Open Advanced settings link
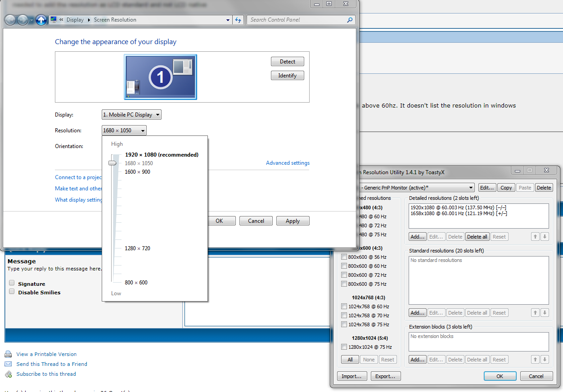Viewport: 563px width, 392px height. pos(288,163)
